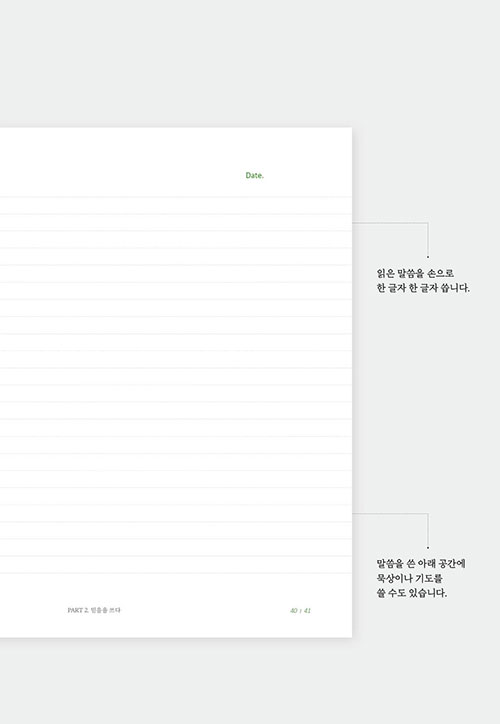This screenshot has width=500, height=724.
Task: Click the first ruled line under Date.
Action: pyautogui.click(x=176, y=197)
